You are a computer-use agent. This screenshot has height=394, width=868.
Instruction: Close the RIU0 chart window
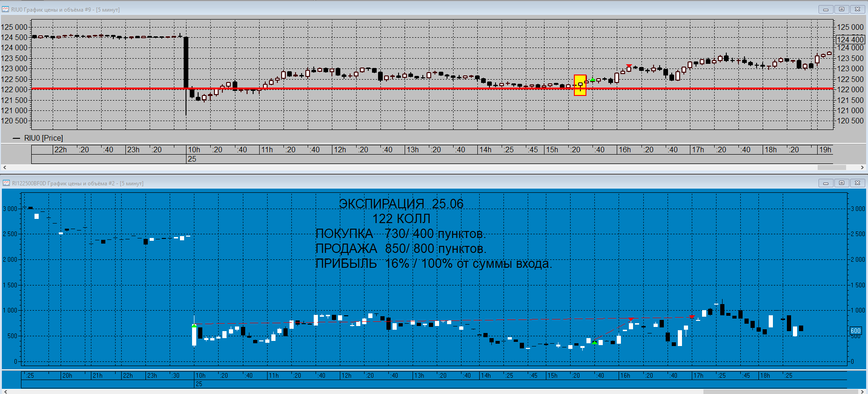click(x=857, y=9)
